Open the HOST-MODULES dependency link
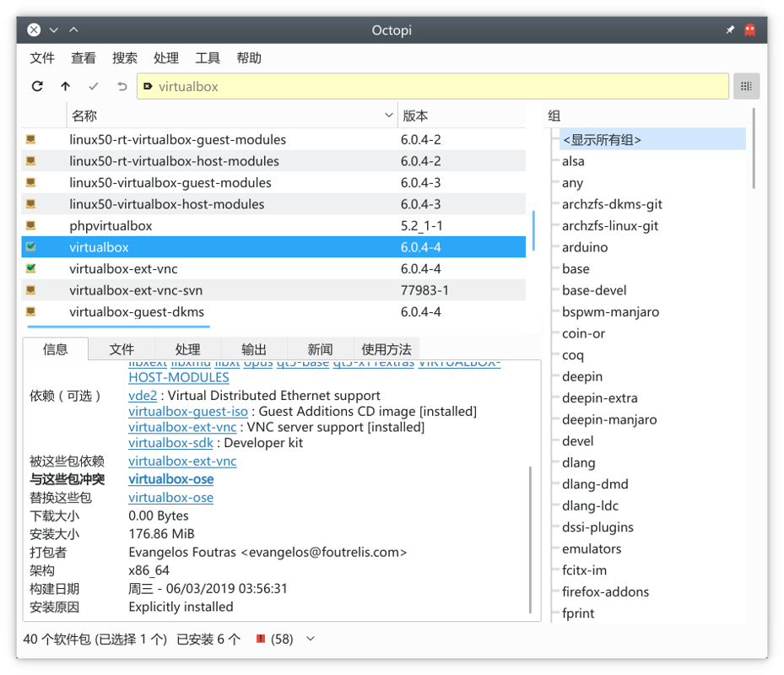 (179, 377)
